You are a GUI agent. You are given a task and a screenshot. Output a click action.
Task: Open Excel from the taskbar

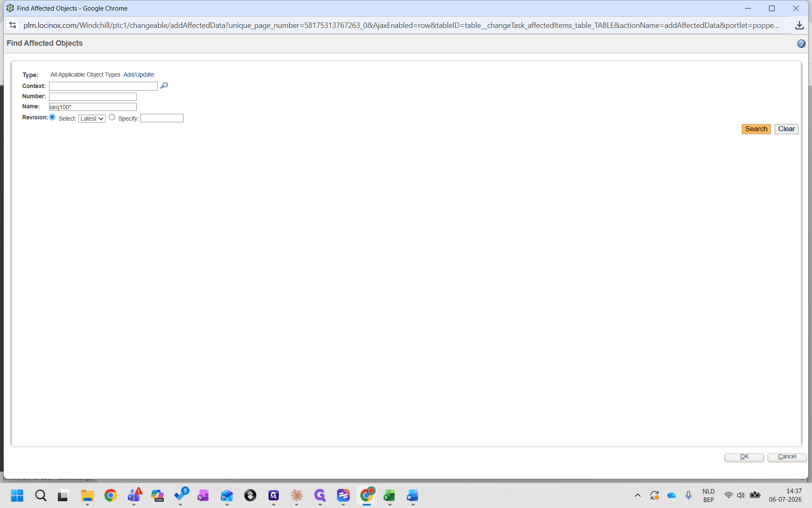click(x=389, y=495)
